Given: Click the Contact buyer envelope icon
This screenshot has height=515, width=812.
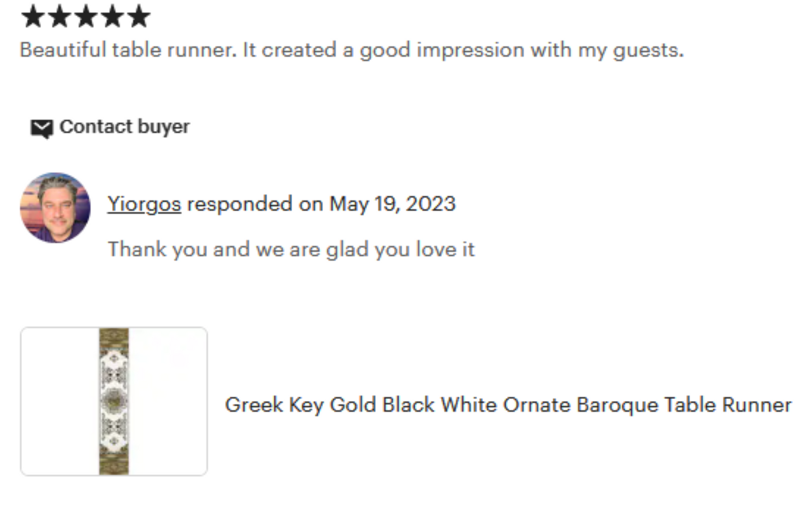Looking at the screenshot, I should (41, 128).
